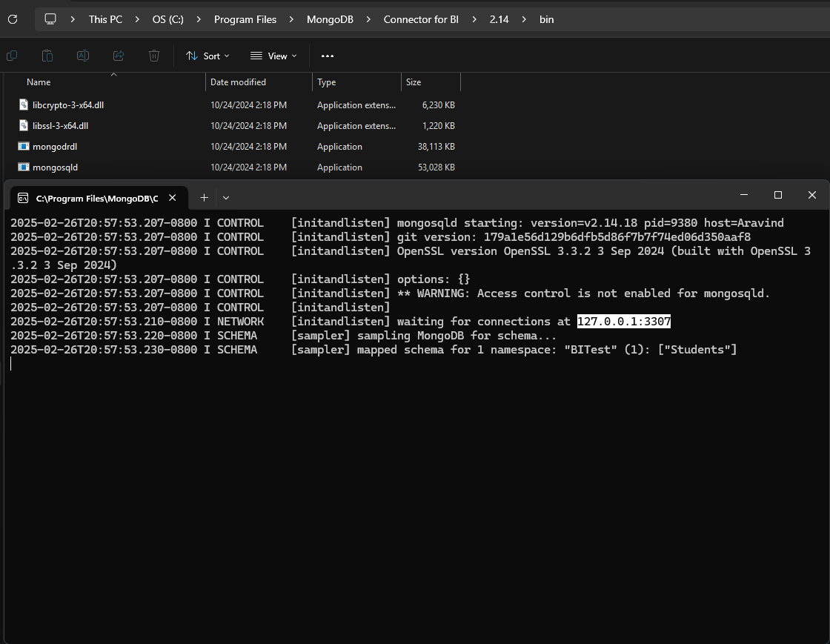This screenshot has height=644, width=830.
Task: Add a new terminal tab
Action: (x=204, y=198)
